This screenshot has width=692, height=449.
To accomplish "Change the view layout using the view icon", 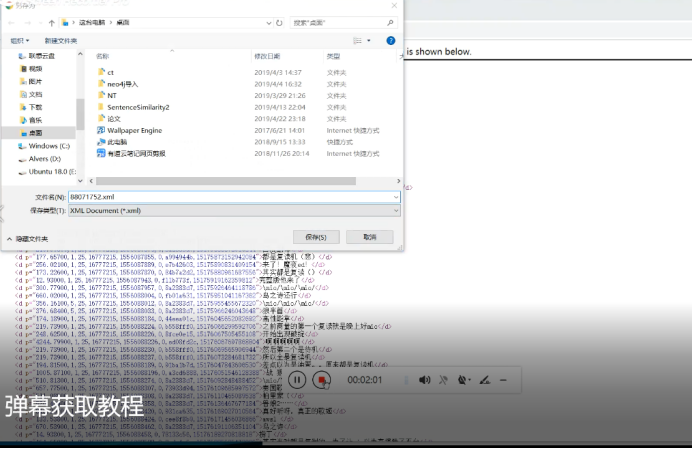I will 357,41.
